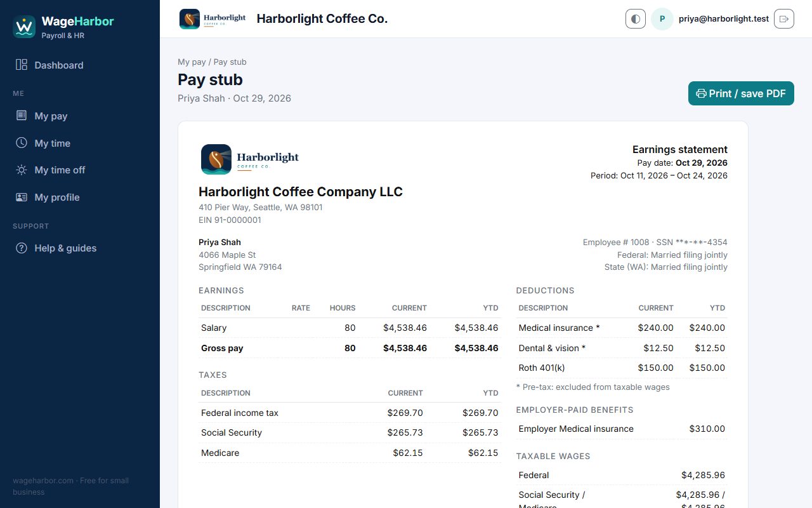Click the user avatar letter P
Viewport: 812px width, 508px height.
[x=662, y=19]
